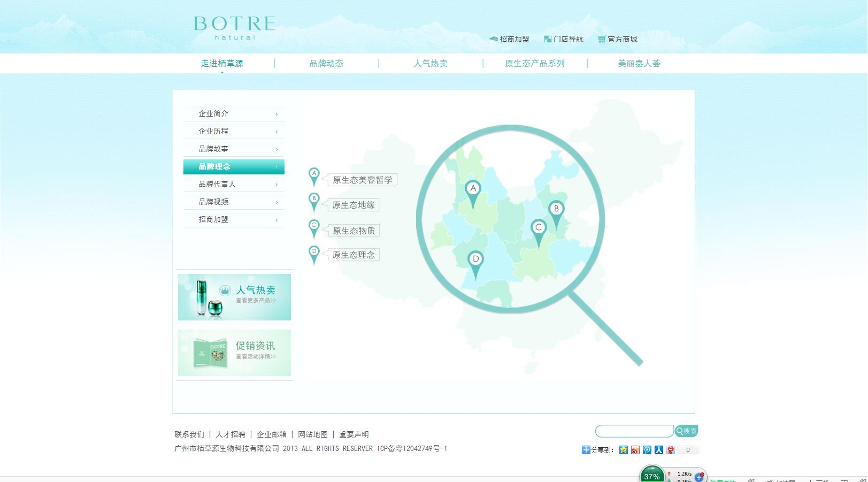Screen dimensions: 868x482
Task: Click the Renren share icon
Action: (x=659, y=450)
